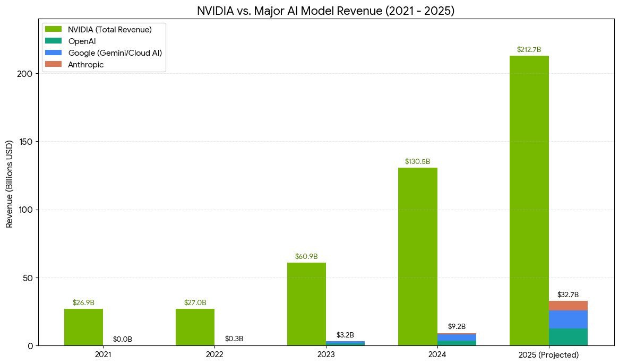Screen dimensions: 619x364
Task: Click the tallest NVIDIA bar for 2025
Action: [528, 202]
